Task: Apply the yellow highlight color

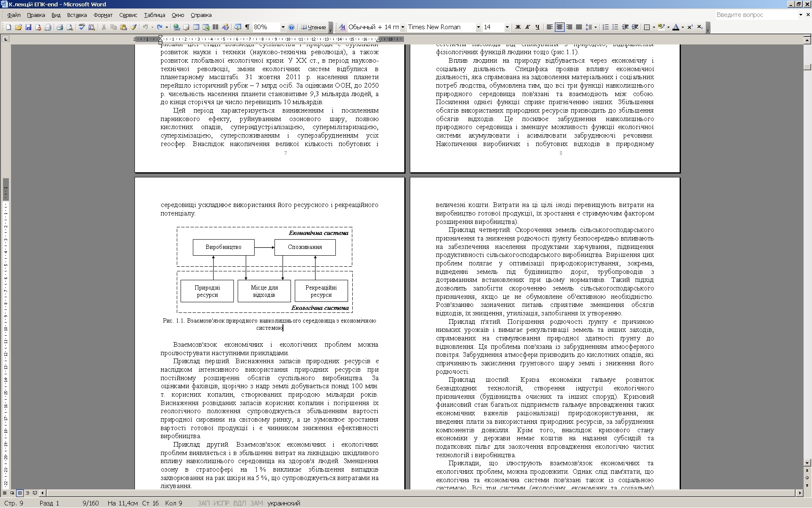Action: (662, 27)
